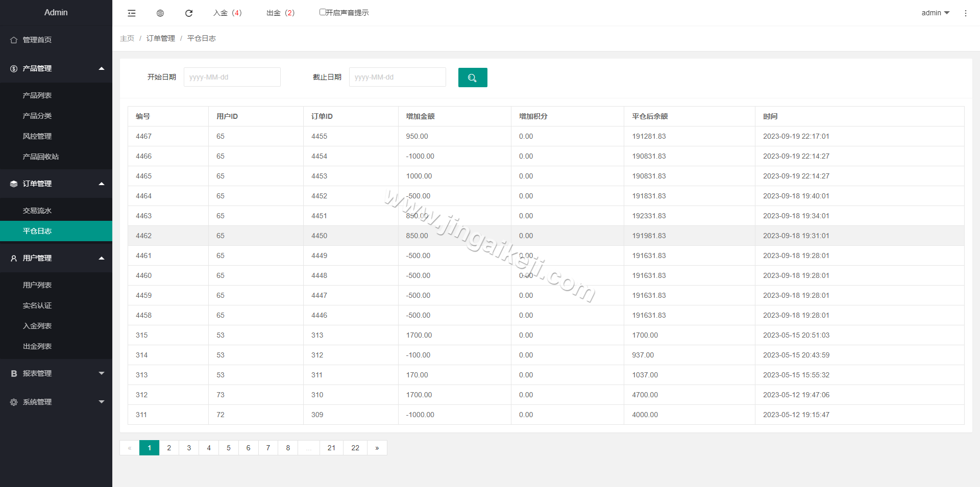The width and height of the screenshot is (980, 487).
Task: Open the vertical three-dot more menu
Action: (x=965, y=13)
